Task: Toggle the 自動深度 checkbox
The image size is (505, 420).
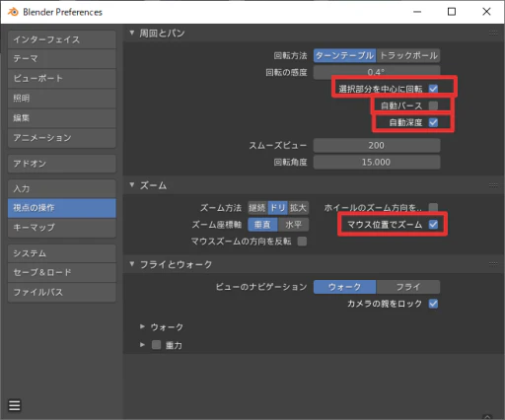Action: 433,122
